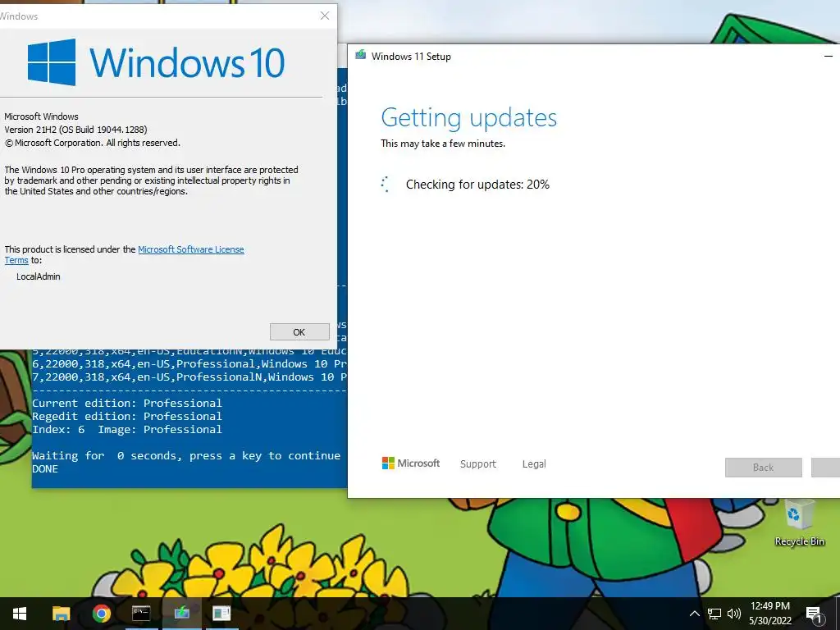Open the Windows Start menu
Viewport: 840px width, 630px height.
coord(20,614)
